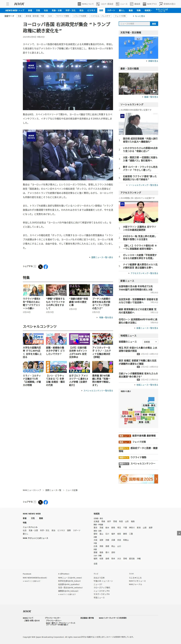Select the 新着 navigation tab

(x=30, y=11)
